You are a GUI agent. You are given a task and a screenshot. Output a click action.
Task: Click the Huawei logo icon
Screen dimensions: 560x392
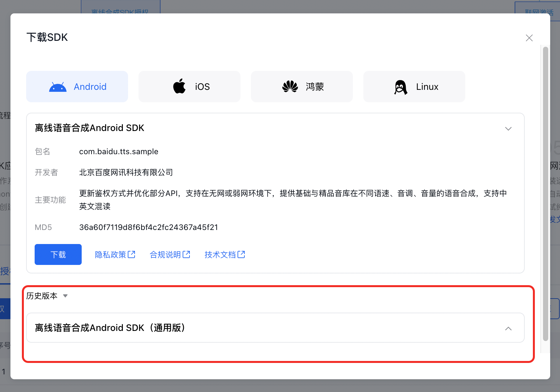(x=290, y=87)
